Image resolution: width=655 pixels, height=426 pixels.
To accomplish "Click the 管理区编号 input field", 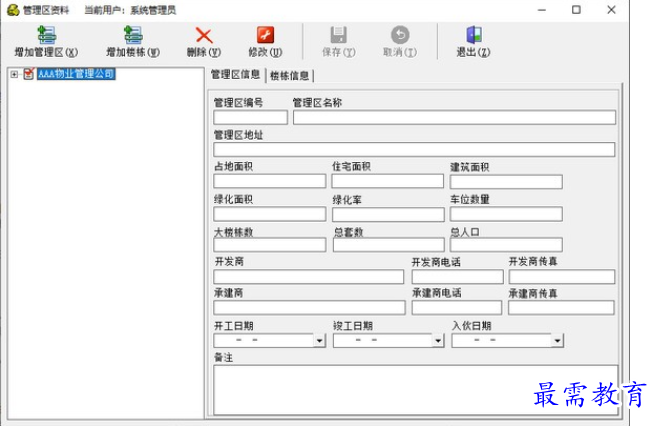I will click(x=250, y=117).
